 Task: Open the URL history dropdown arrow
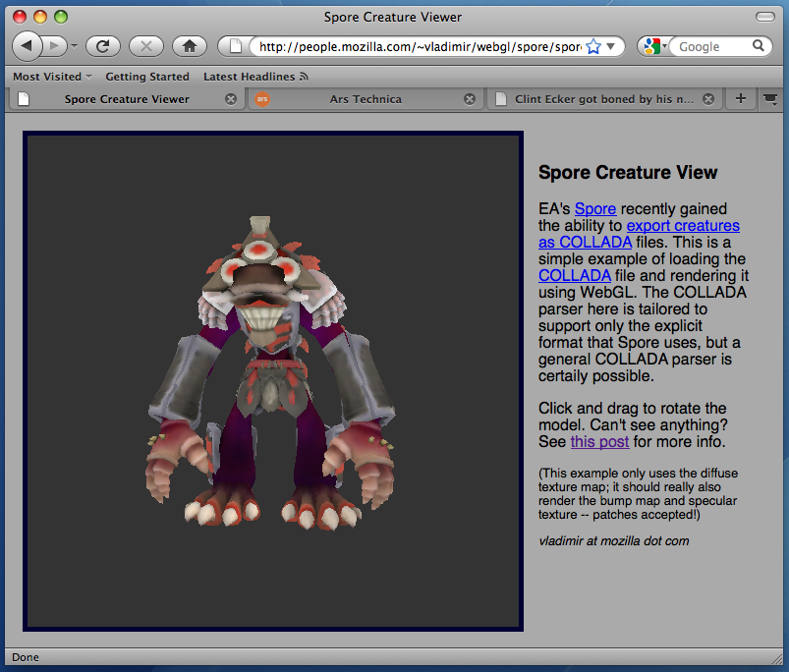click(611, 46)
